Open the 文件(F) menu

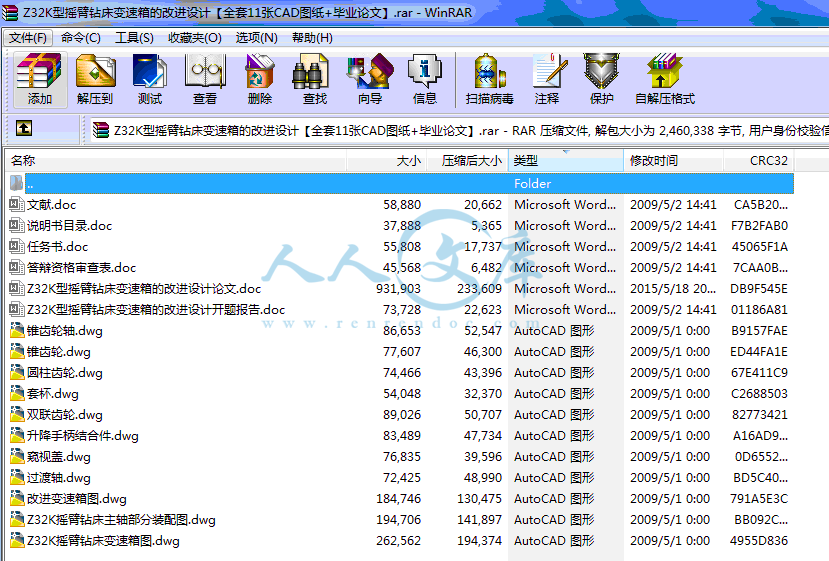[x=28, y=38]
